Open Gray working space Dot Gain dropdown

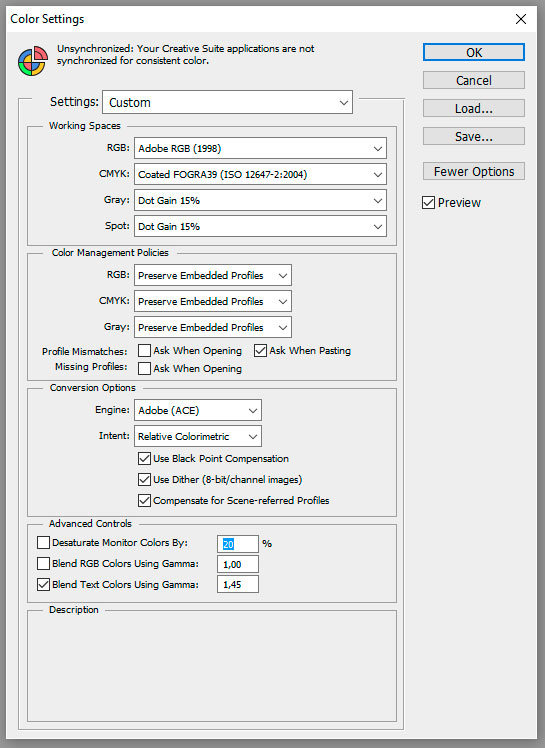[x=260, y=200]
